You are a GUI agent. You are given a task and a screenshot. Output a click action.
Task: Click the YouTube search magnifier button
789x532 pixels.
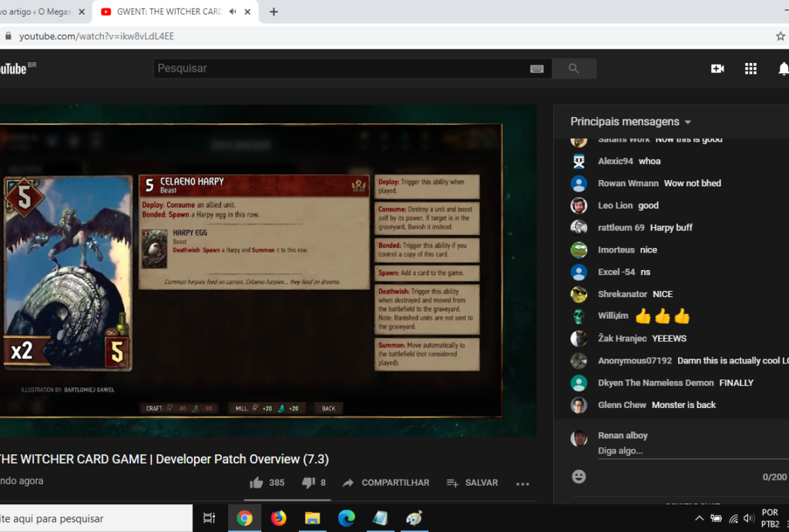pyautogui.click(x=573, y=69)
